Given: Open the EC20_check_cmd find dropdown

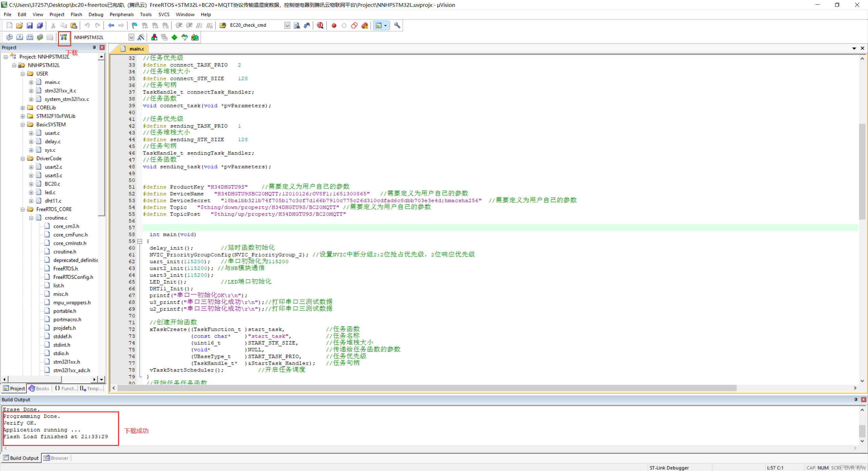Looking at the screenshot, I should pyautogui.click(x=287, y=25).
